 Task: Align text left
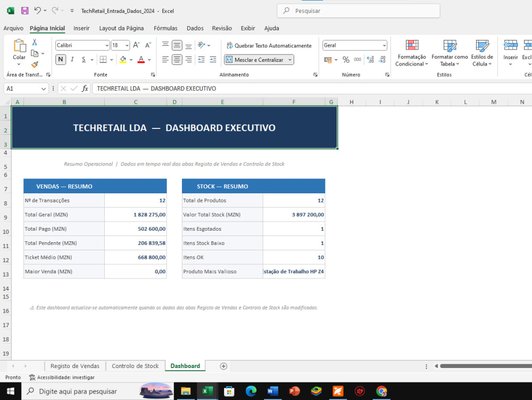[165, 60]
